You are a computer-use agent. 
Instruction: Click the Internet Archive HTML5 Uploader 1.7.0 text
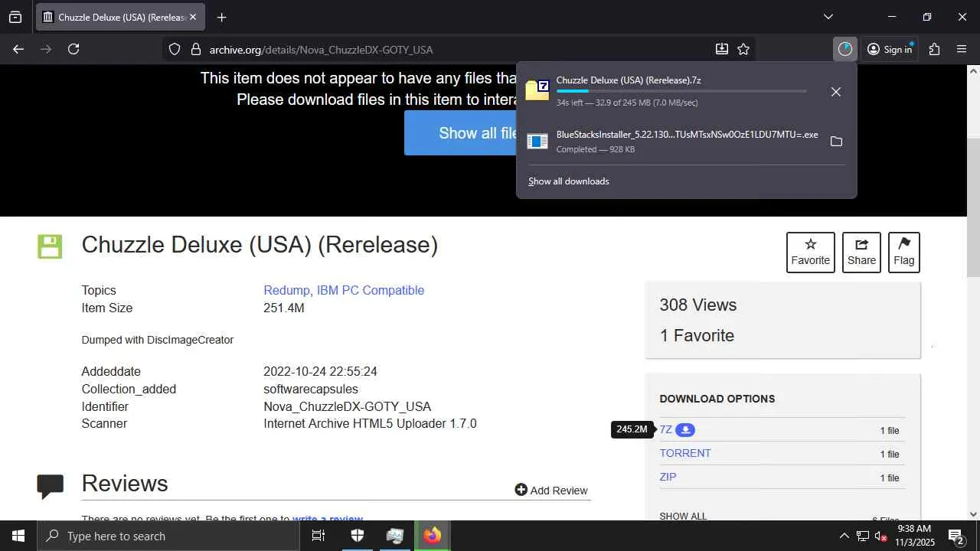coord(370,423)
